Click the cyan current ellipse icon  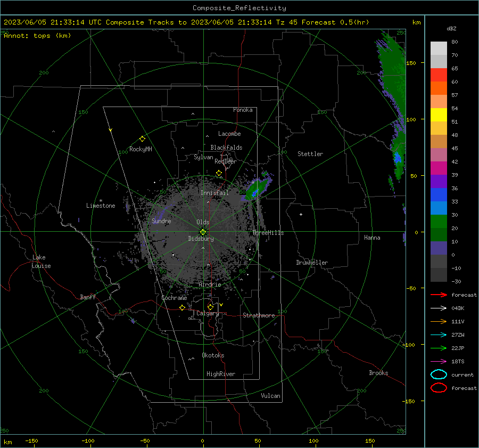click(439, 374)
